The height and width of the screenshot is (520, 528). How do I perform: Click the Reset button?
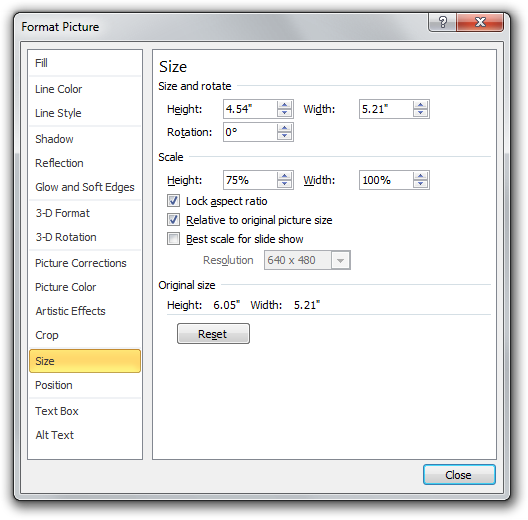(x=213, y=334)
